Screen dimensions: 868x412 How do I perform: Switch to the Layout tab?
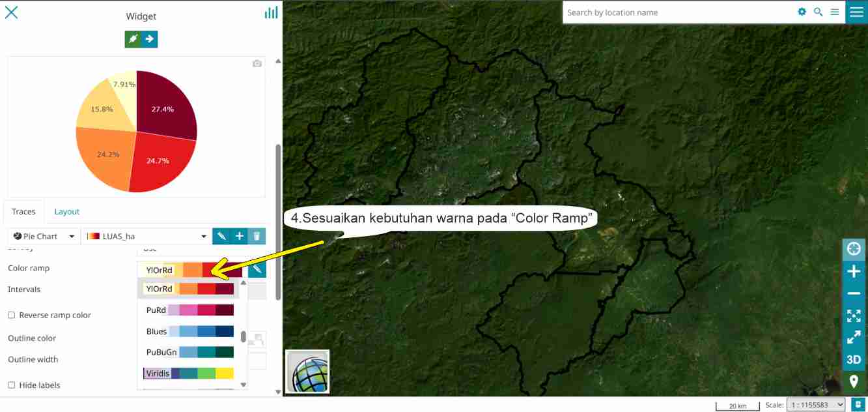(x=66, y=212)
